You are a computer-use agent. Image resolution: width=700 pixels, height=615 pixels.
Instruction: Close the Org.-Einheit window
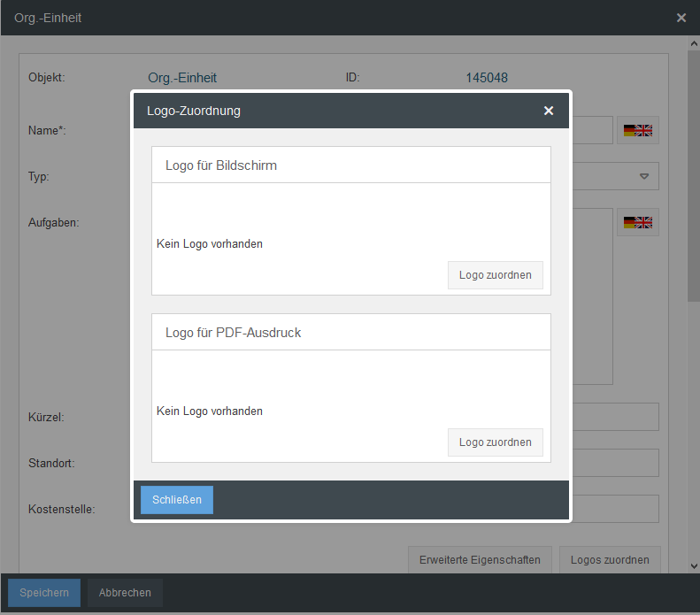(x=681, y=18)
